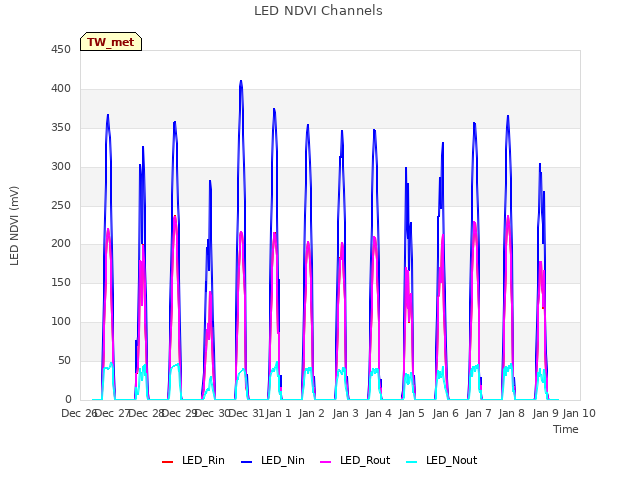Click the Jan 1 x-axis tick label

coord(278,413)
